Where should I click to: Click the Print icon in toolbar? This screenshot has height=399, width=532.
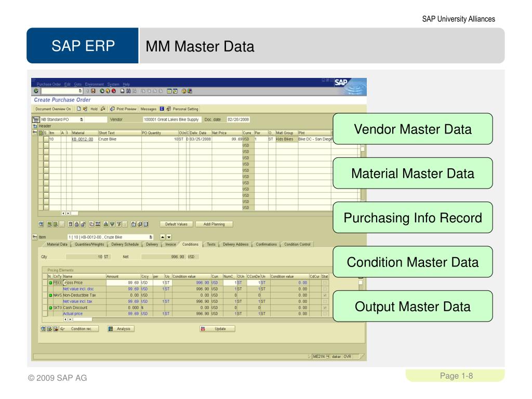coord(123,91)
